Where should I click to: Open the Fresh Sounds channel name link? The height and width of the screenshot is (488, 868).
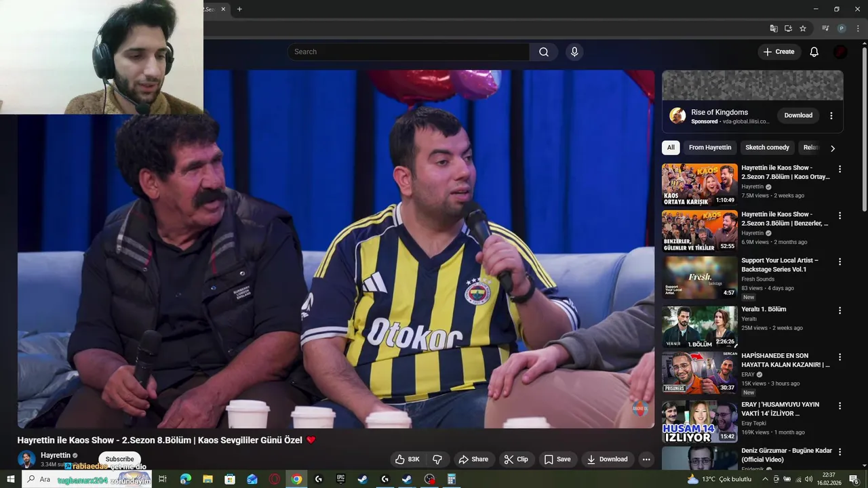757,279
